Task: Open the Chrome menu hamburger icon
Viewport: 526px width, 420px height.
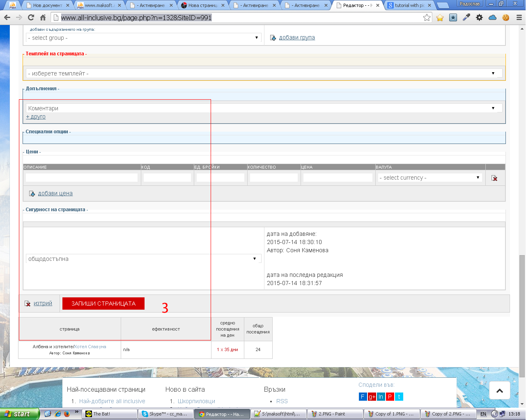Action: 519,18
